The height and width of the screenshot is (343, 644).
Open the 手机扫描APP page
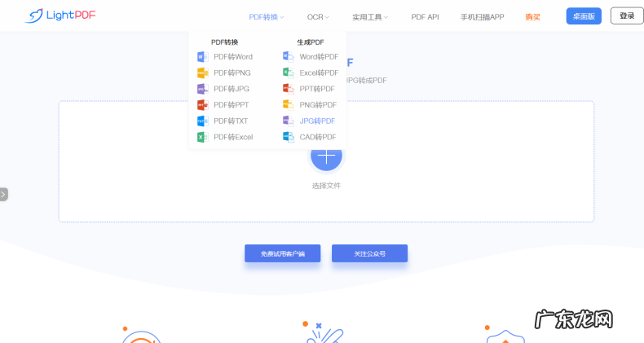482,17
